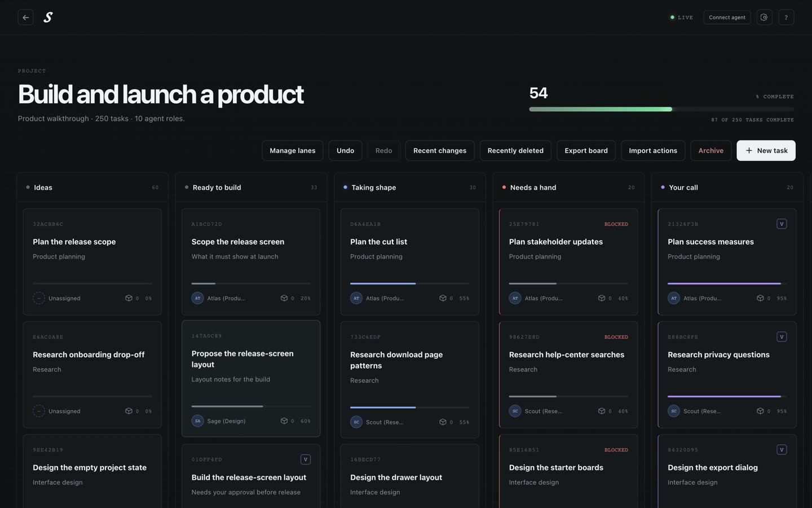Viewport: 812px width, 508px height.
Task: Open Recent changes
Action: (x=440, y=151)
